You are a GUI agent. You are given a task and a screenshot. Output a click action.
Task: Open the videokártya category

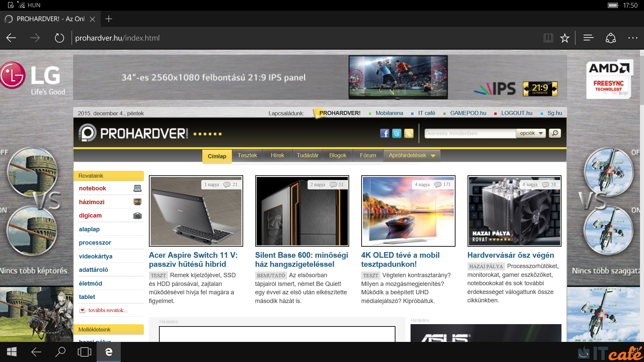[96, 256]
